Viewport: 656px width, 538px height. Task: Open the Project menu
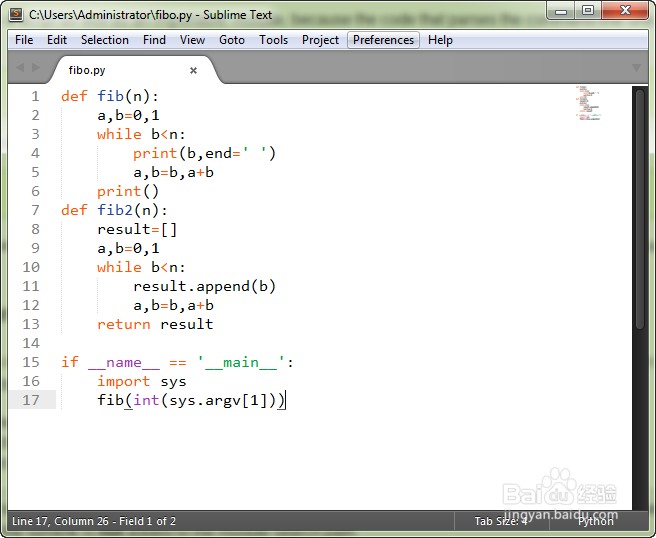pos(320,40)
